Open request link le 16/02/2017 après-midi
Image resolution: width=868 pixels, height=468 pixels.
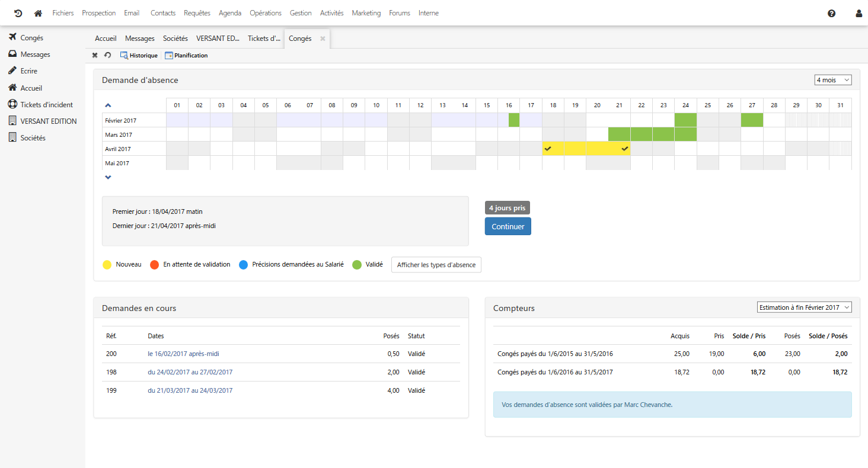pos(184,354)
